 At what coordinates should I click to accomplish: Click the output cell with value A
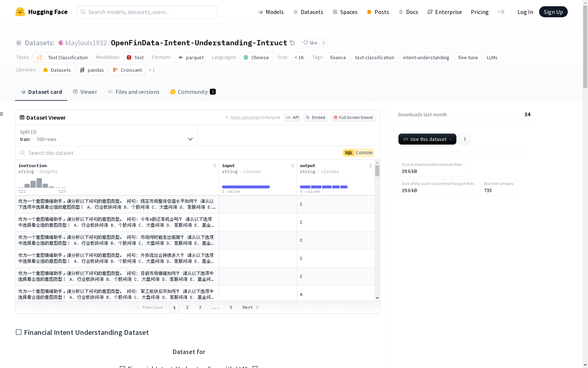coord(336,294)
